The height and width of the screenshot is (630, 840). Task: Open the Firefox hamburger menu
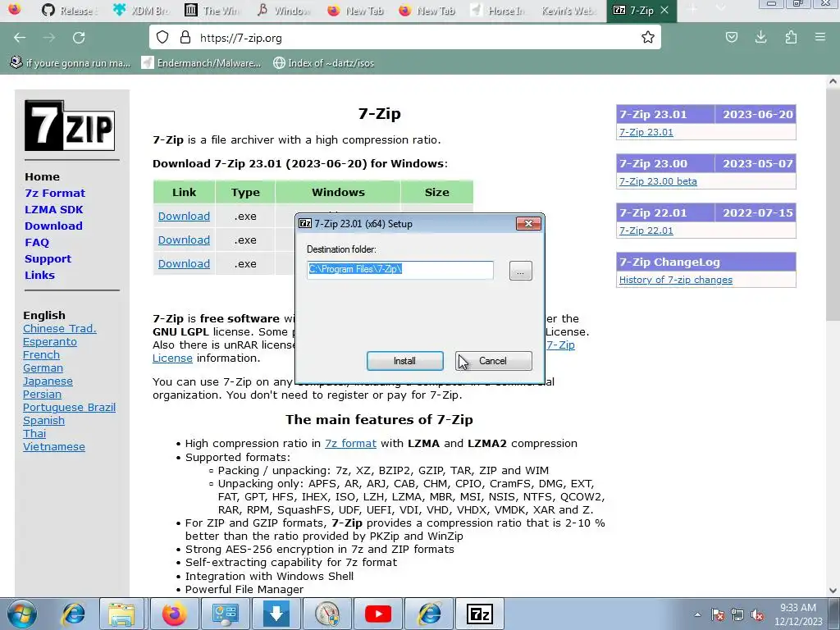point(819,38)
